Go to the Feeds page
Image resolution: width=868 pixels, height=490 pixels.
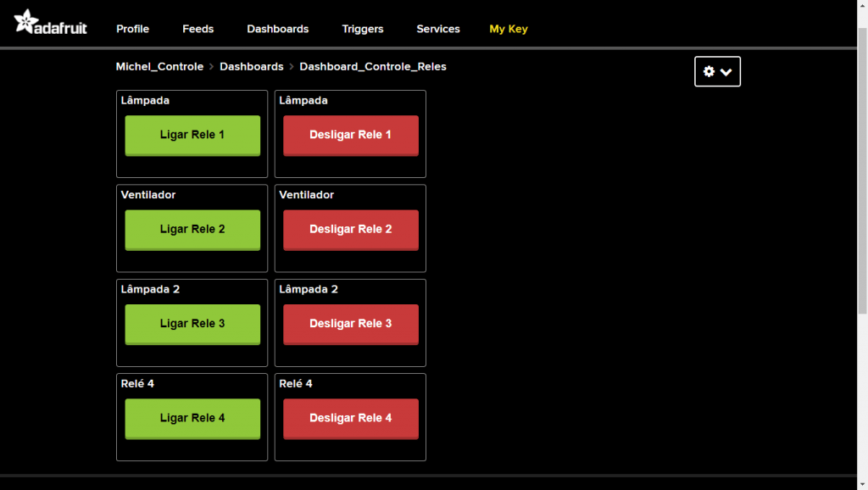(x=198, y=29)
